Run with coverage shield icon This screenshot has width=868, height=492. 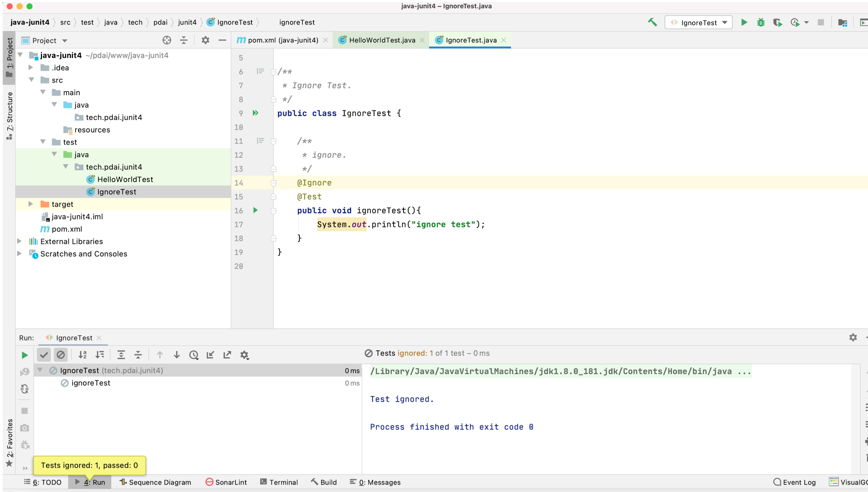pyautogui.click(x=778, y=22)
